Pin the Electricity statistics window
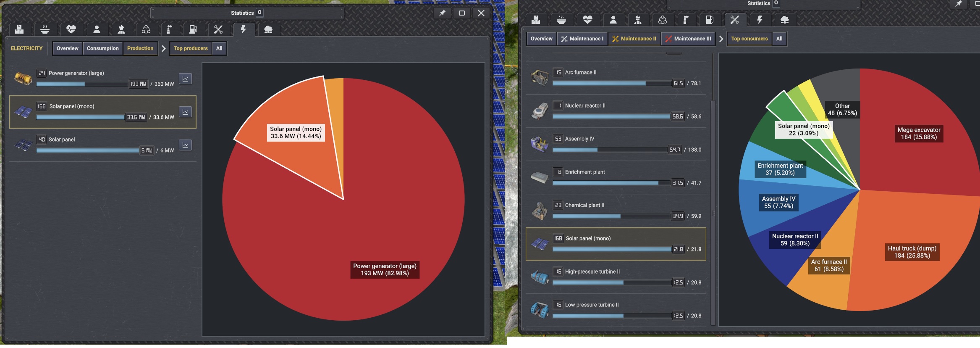This screenshot has height=348, width=980. pos(442,13)
